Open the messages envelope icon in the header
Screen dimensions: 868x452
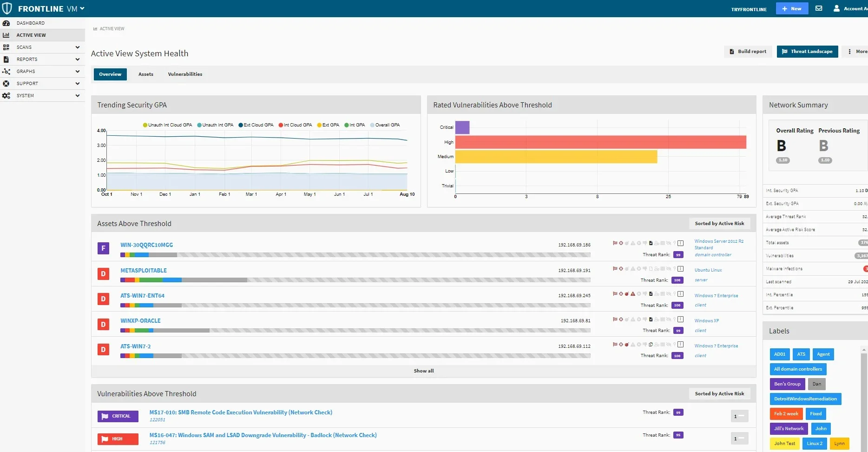(x=819, y=8)
